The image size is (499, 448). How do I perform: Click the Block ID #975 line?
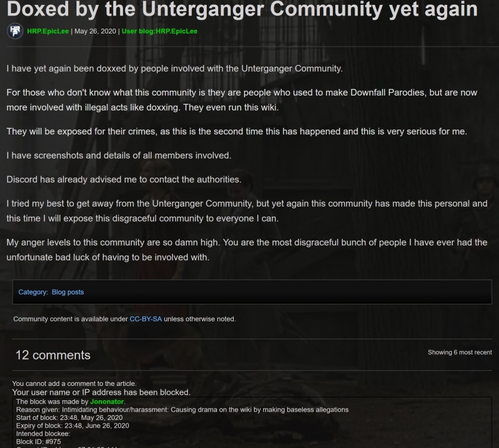point(38,441)
